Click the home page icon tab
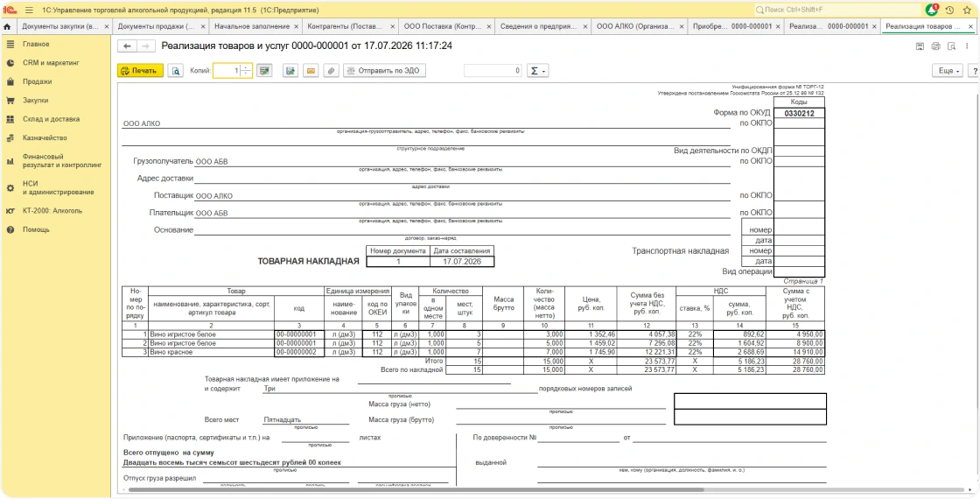This screenshot has height=499, width=980. click(x=7, y=27)
